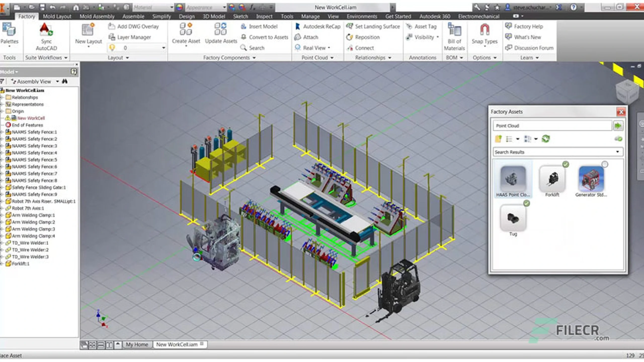Expand the Visibility dropdown in Annotations

[438, 37]
